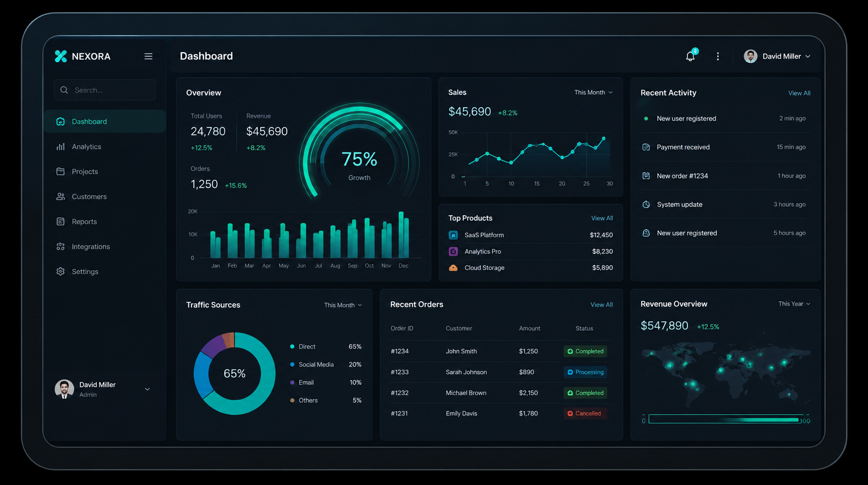The width and height of the screenshot is (868, 485).
Task: Click the New order #1234 activity icon
Action: (x=646, y=176)
